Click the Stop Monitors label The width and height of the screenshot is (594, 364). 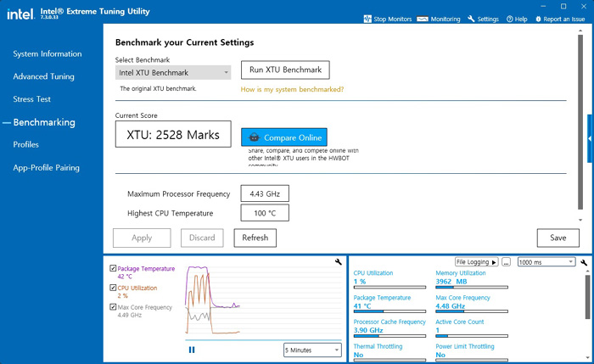tap(392, 19)
